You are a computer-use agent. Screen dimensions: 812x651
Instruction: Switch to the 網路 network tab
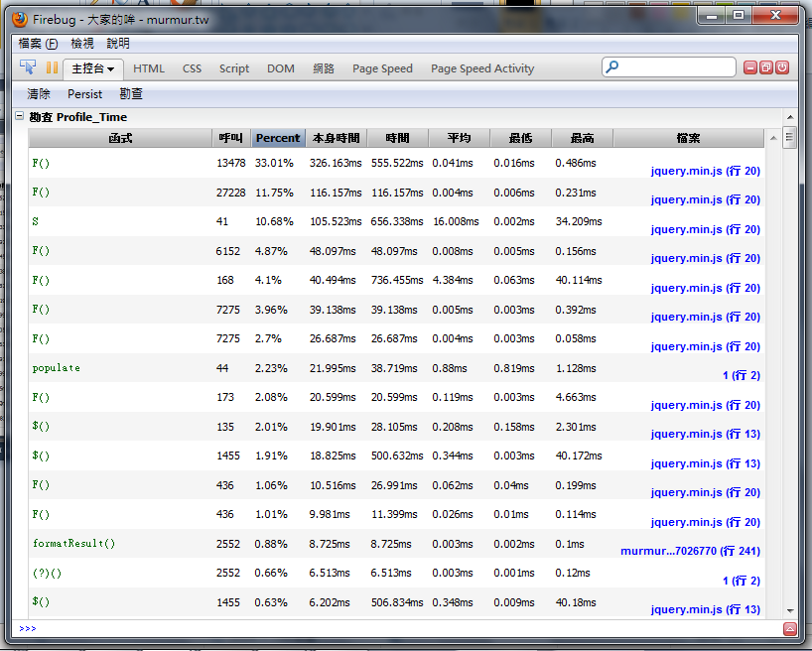[x=324, y=68]
